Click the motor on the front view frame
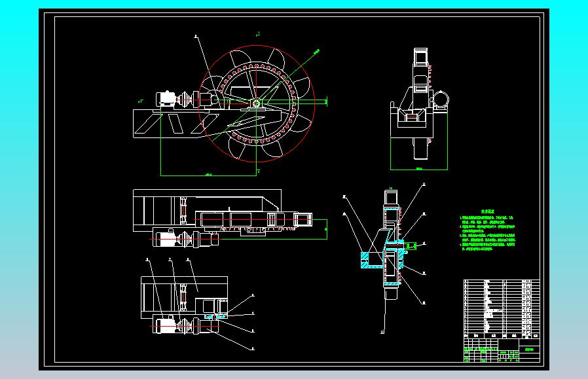 tap(166, 99)
